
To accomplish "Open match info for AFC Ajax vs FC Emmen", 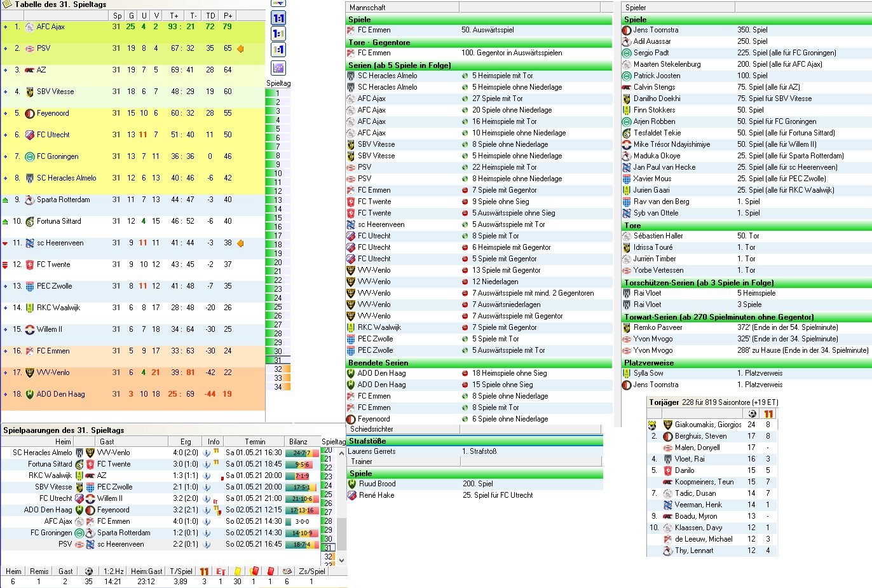I will click(x=207, y=522).
